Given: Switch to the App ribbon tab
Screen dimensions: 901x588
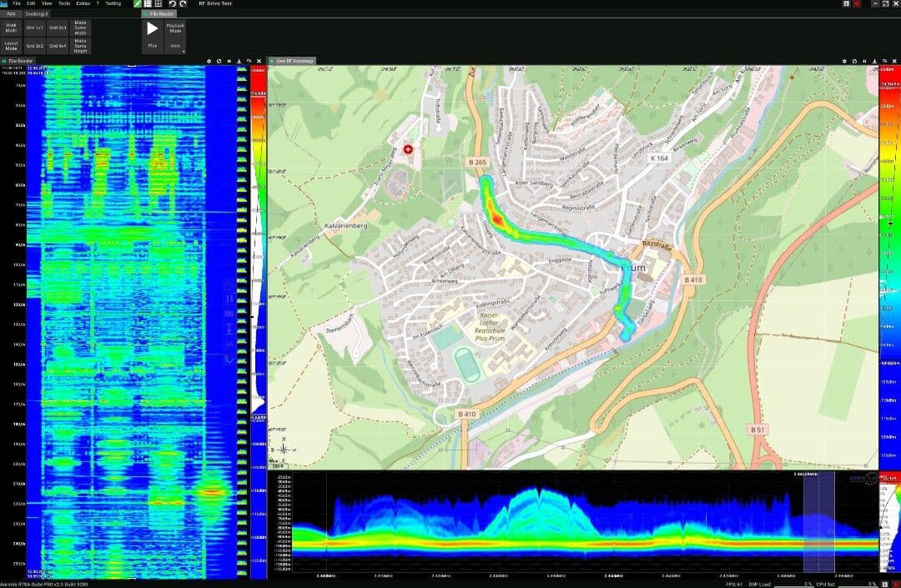Looking at the screenshot, I should point(11,13).
